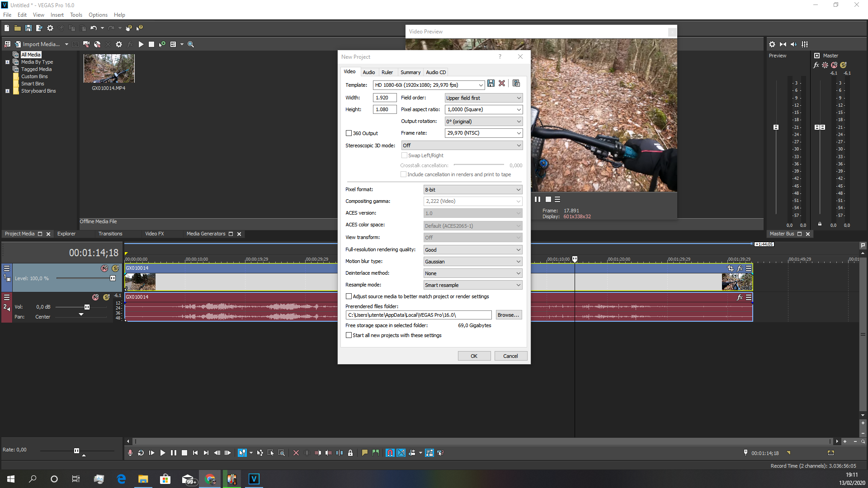Click Browse for prerendered files folder

click(509, 315)
